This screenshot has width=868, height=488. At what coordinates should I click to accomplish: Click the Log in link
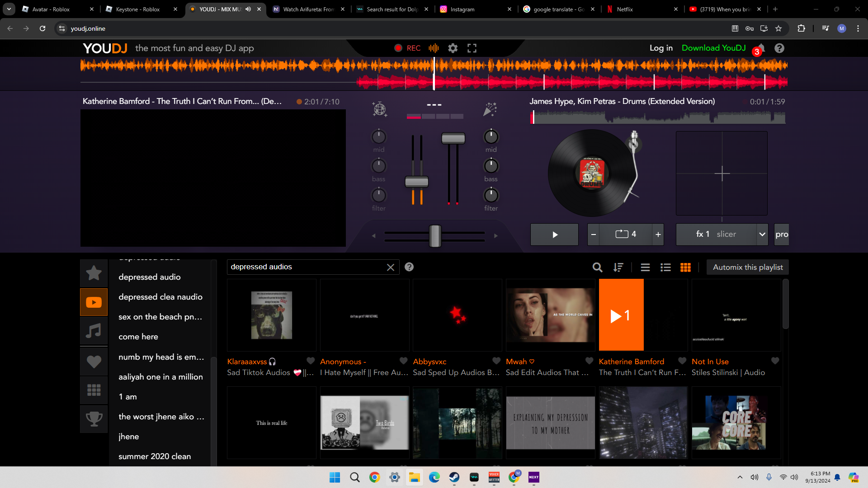[661, 48]
